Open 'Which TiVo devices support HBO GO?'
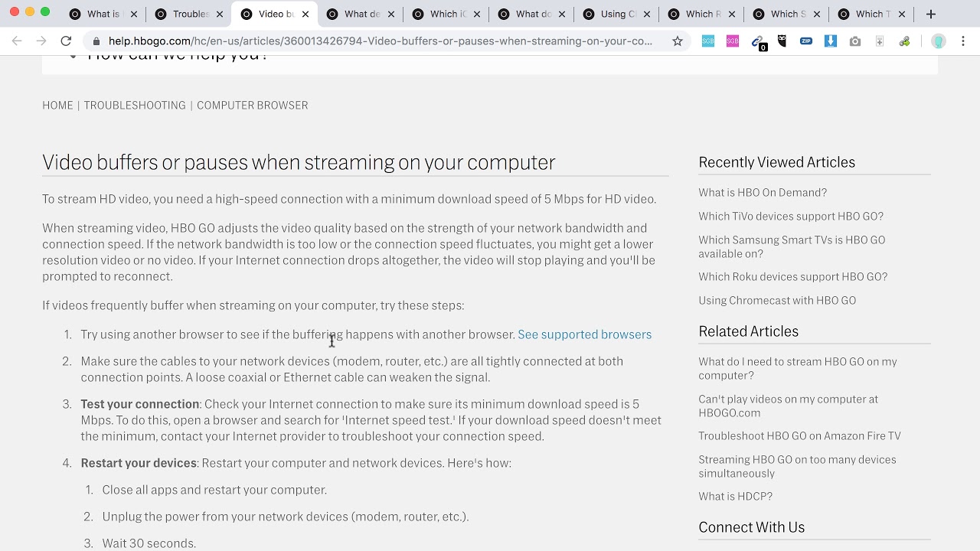Screen dimensions: 980x551 coord(791,217)
